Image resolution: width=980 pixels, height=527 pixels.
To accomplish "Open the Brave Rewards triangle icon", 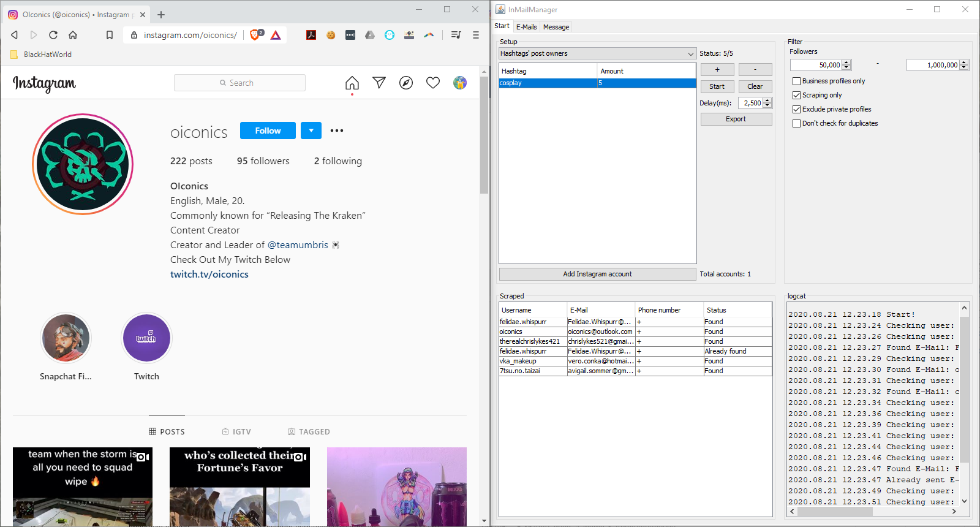I will pyautogui.click(x=276, y=35).
